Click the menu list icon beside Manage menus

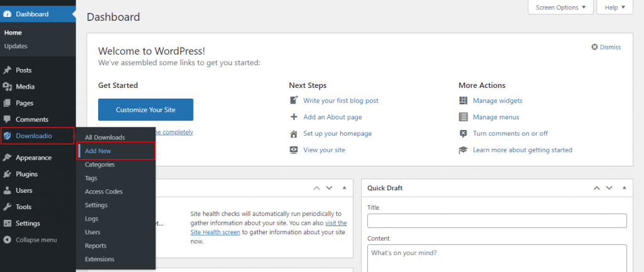(464, 117)
